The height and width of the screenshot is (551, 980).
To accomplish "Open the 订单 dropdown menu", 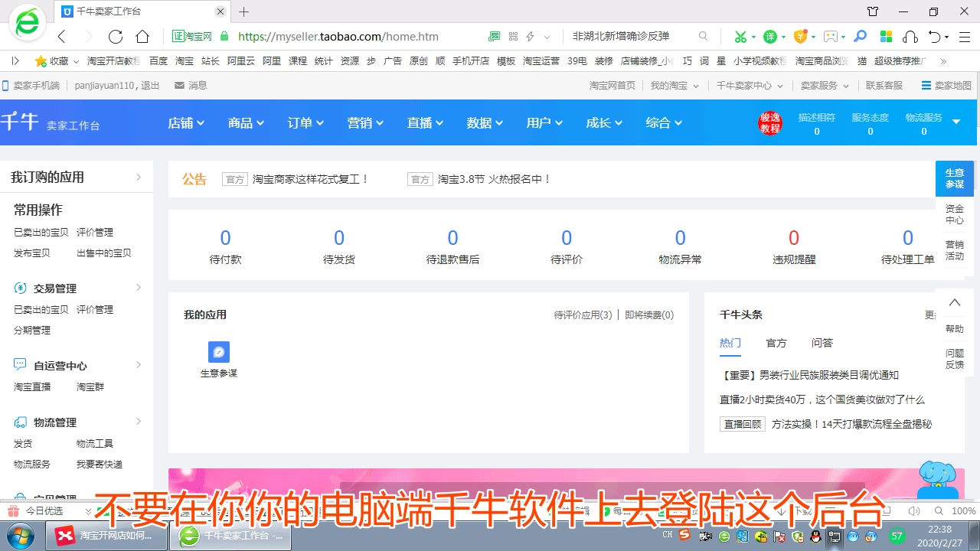I will [x=305, y=122].
